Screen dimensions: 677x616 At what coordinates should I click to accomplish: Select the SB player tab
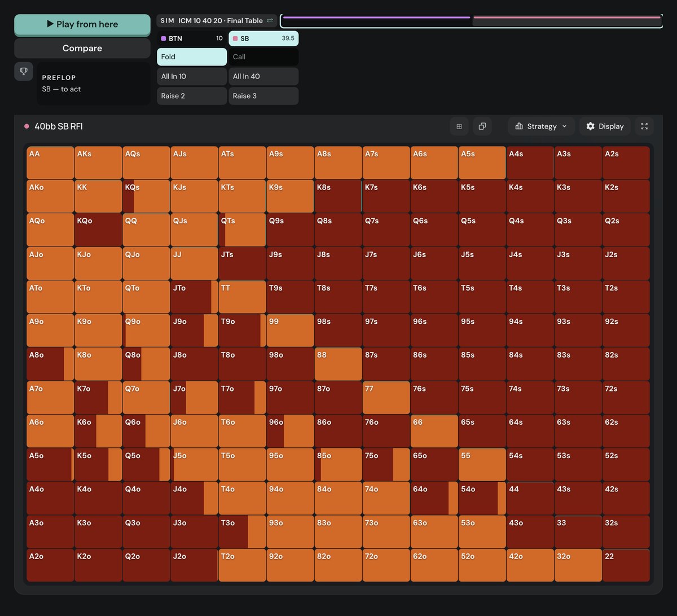[x=263, y=38]
